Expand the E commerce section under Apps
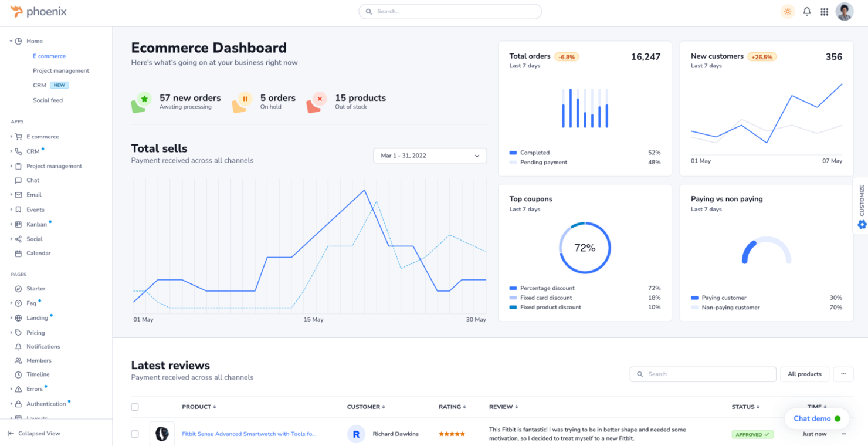Screen dimensions: 868x446 coord(39,136)
